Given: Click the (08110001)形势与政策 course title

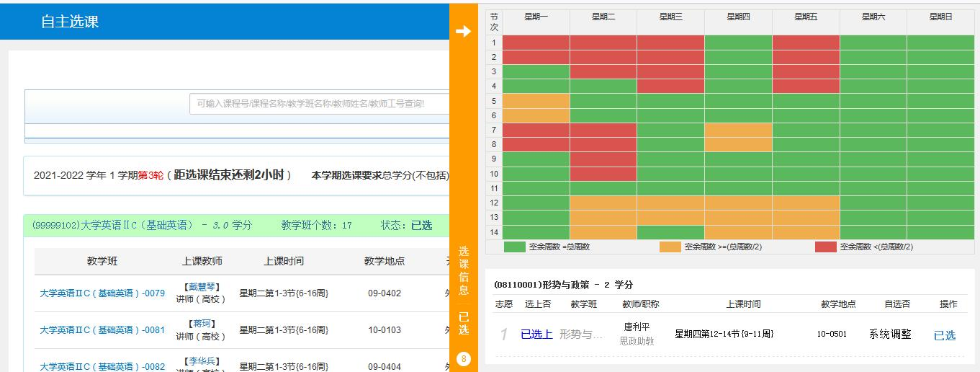Looking at the screenshot, I should click(563, 285).
